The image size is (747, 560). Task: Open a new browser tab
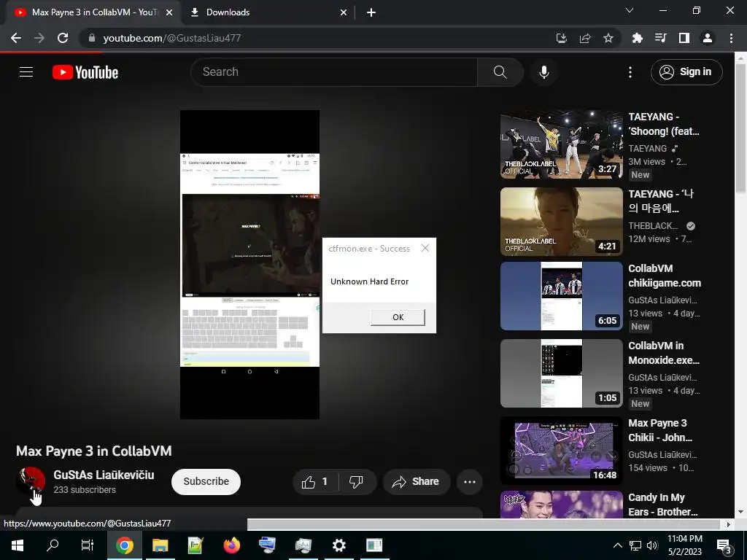(371, 12)
